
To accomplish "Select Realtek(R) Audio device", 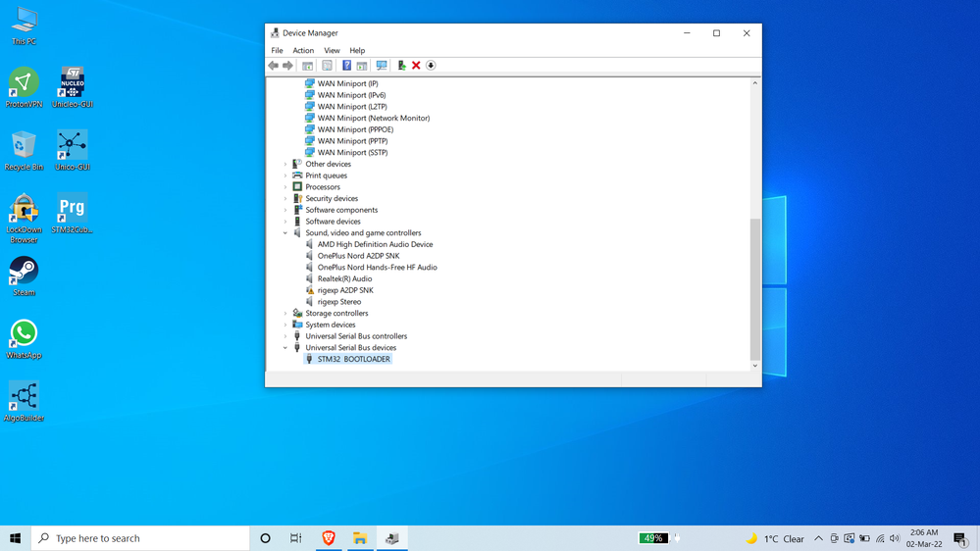I will click(344, 278).
